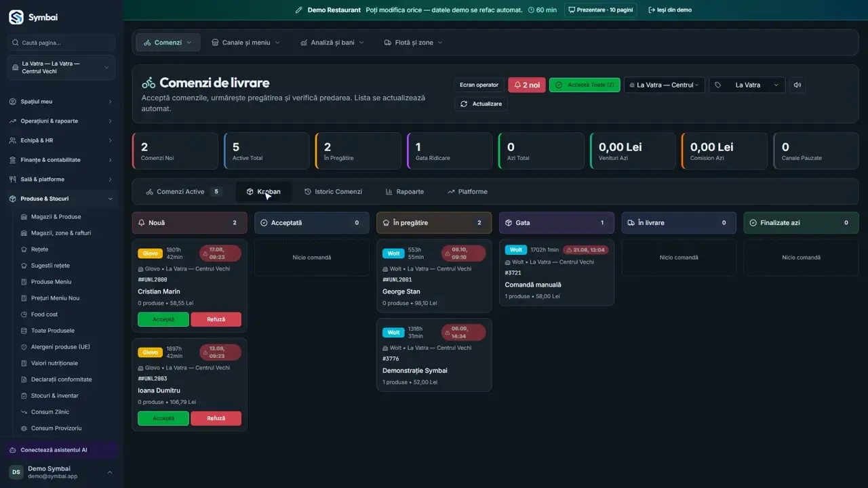Open the La Vatra brand tag dropdown
Image resolution: width=868 pixels, height=488 pixels.
747,85
